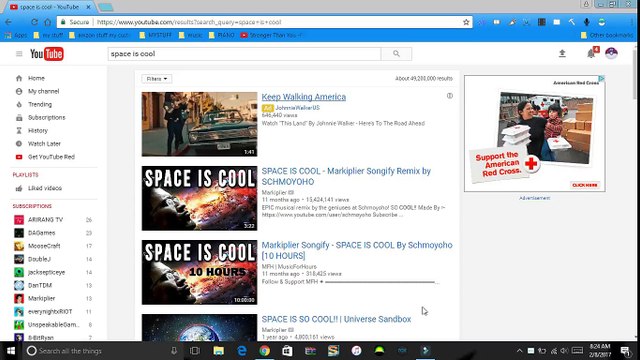The image size is (640, 360).
Task: Open Task View in the taskbar
Action: tap(195, 351)
